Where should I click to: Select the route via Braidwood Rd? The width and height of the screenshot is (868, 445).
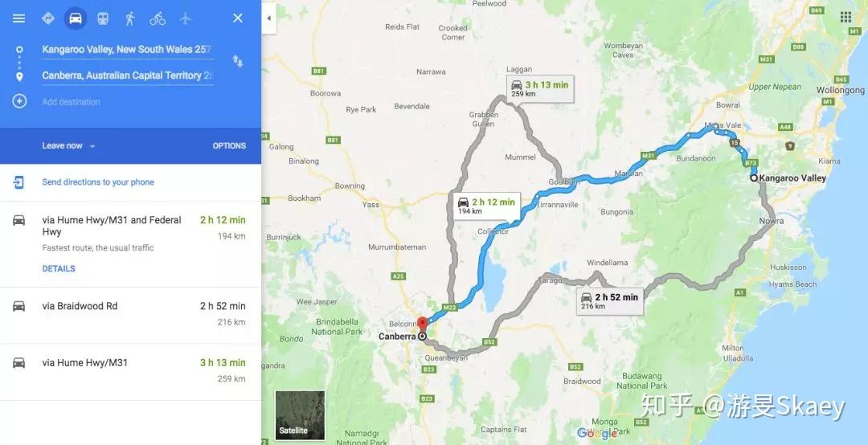(x=130, y=314)
